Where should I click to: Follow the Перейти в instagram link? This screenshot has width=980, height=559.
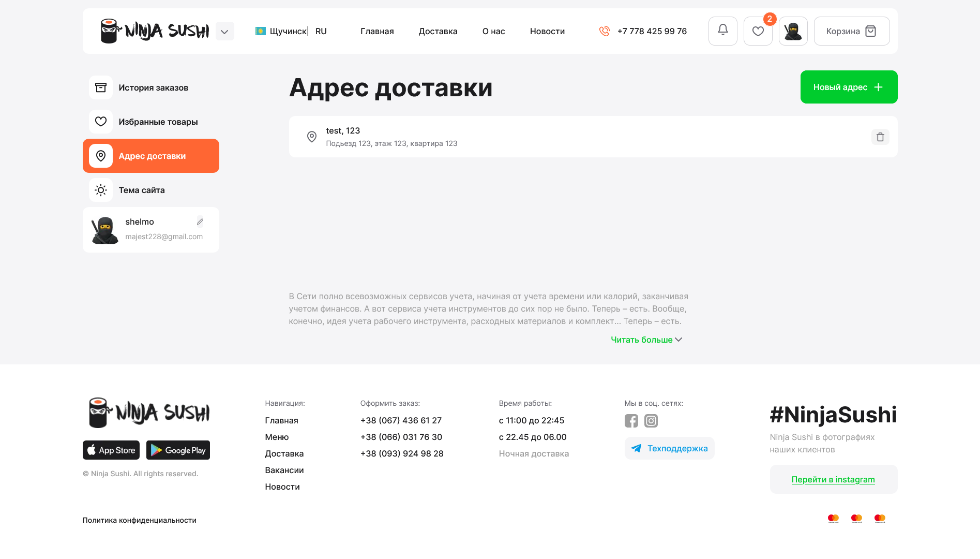[833, 479]
